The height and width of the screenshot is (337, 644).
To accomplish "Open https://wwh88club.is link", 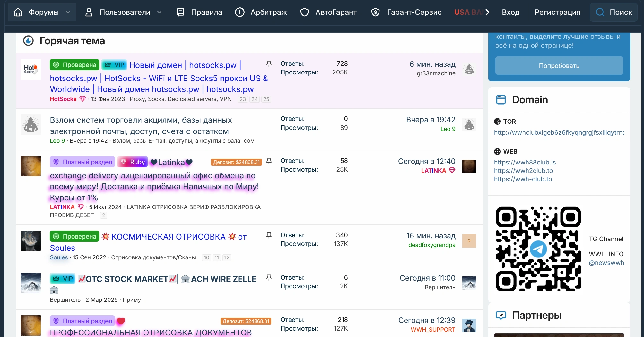I will (525, 162).
